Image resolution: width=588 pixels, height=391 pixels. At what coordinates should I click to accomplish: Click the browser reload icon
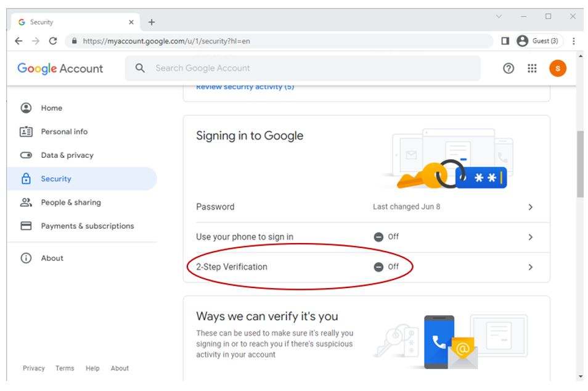pyautogui.click(x=53, y=41)
